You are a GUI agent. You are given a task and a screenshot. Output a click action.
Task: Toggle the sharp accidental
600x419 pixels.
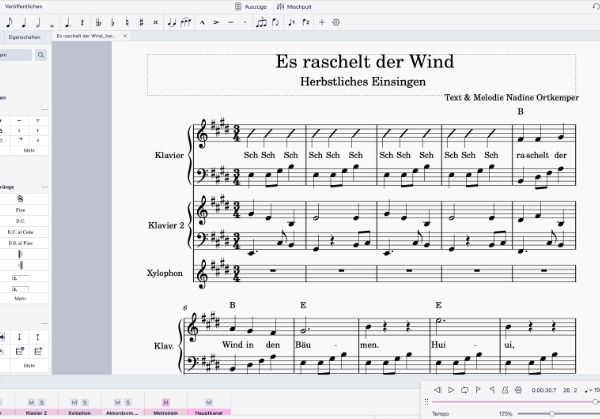click(x=141, y=21)
